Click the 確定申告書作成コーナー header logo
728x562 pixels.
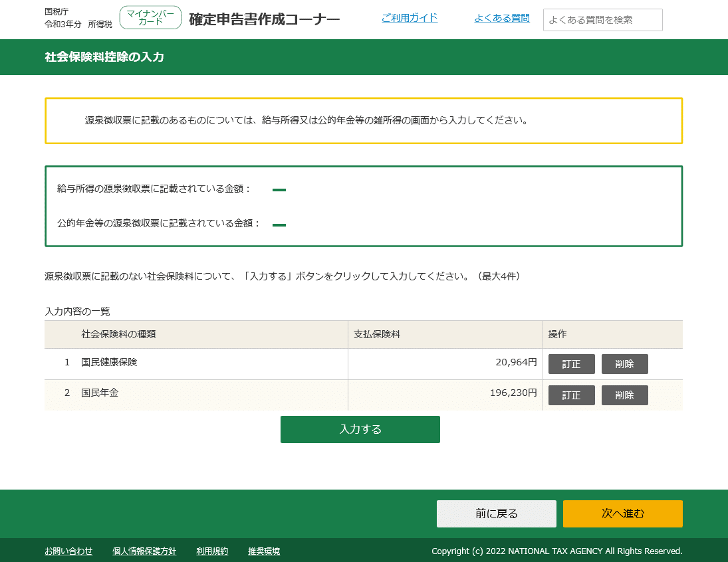tap(263, 19)
